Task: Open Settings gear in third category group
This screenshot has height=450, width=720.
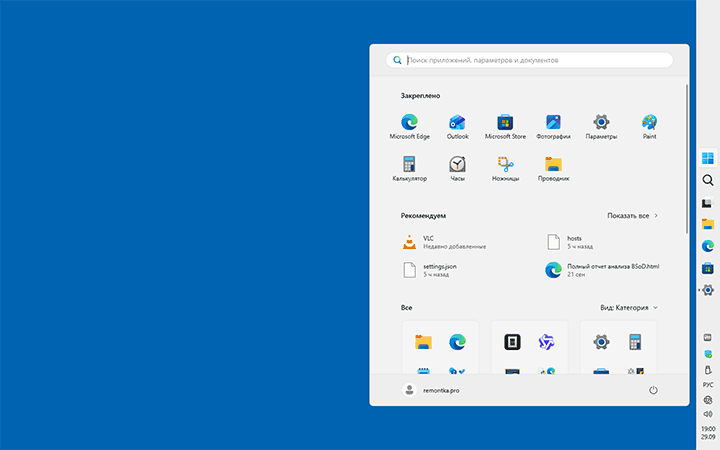Action: 601,342
